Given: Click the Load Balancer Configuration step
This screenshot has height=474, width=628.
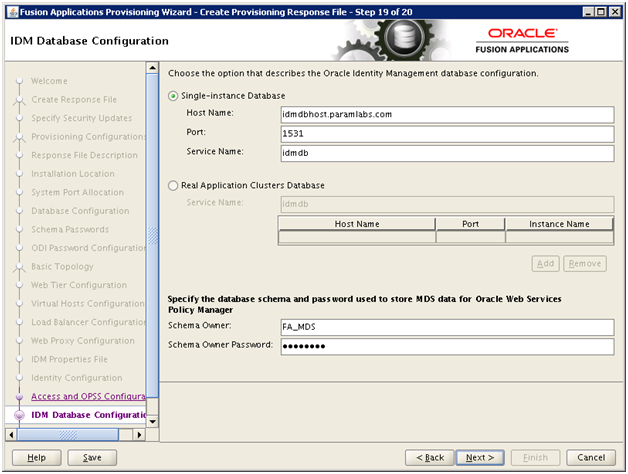Looking at the screenshot, I should 89,322.
